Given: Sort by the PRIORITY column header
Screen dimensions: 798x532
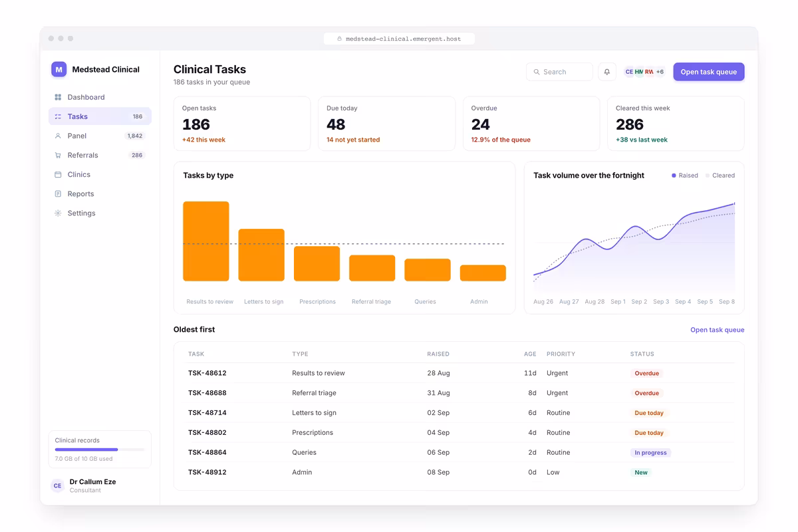Looking at the screenshot, I should (x=561, y=354).
